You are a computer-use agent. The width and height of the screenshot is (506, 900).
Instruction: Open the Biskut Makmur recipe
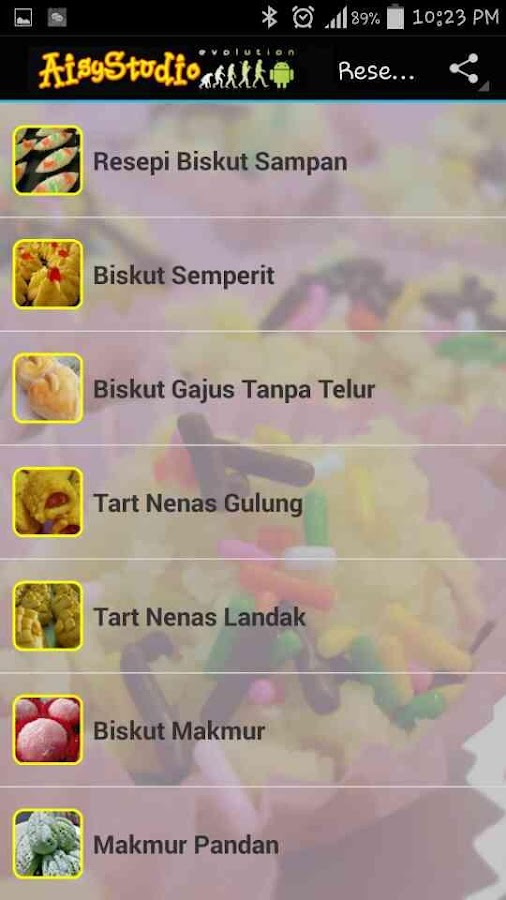point(253,730)
